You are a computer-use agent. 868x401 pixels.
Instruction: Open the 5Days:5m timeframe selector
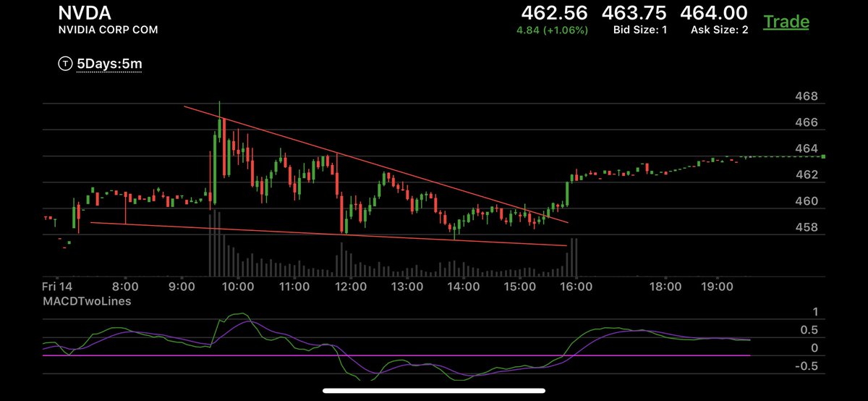[109, 64]
